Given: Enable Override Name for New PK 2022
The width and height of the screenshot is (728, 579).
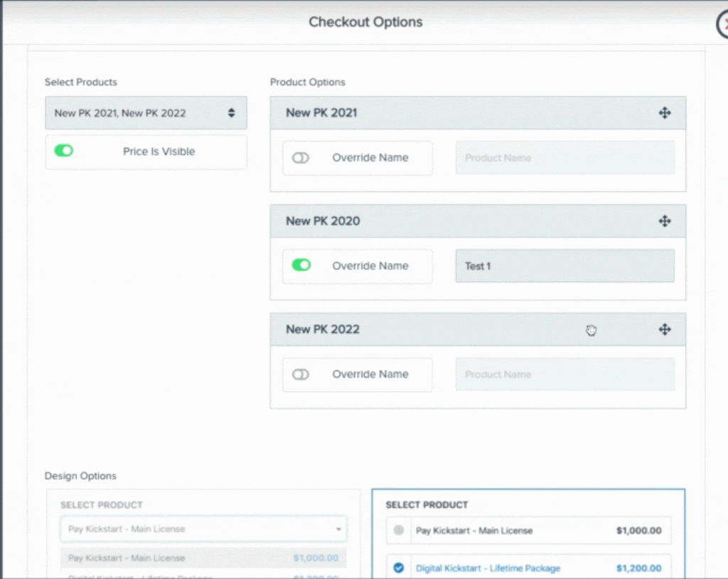Looking at the screenshot, I should coord(301,374).
